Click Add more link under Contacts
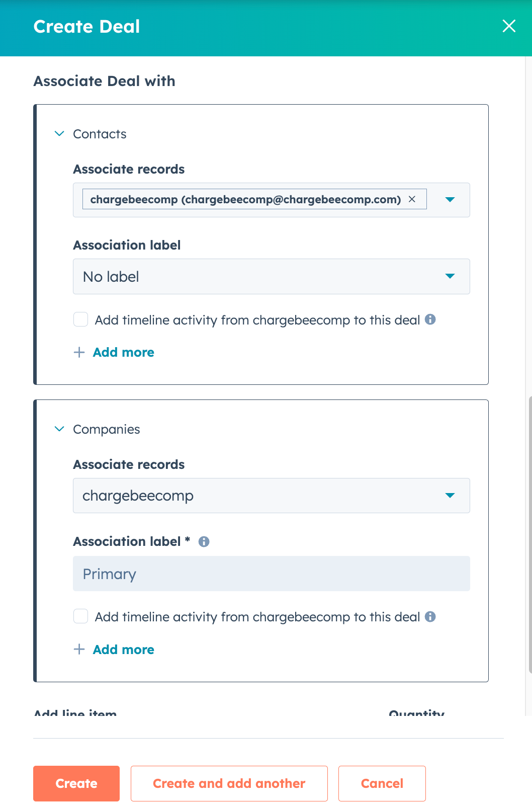The height and width of the screenshot is (808, 532). [124, 353]
